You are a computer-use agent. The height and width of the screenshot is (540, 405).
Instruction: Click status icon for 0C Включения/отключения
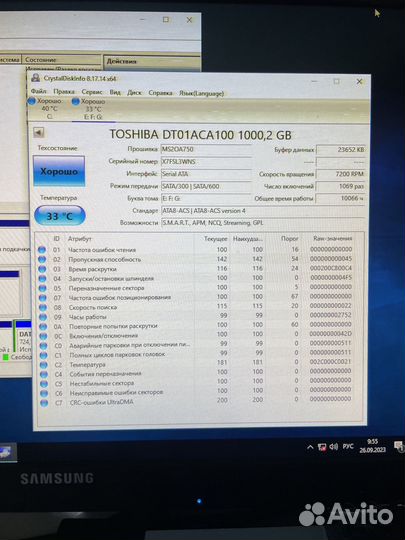pyautogui.click(x=43, y=336)
